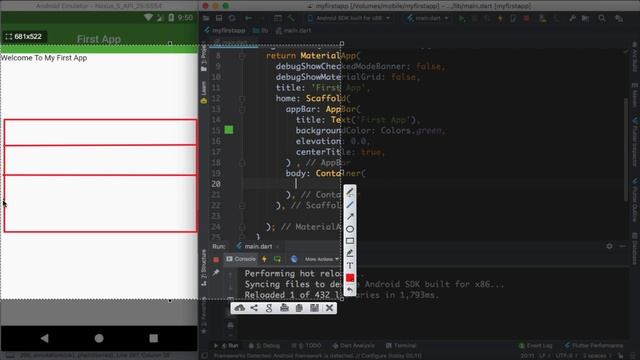Tap the emulator Overview square button
The image size is (640, 360).
coord(153,338)
